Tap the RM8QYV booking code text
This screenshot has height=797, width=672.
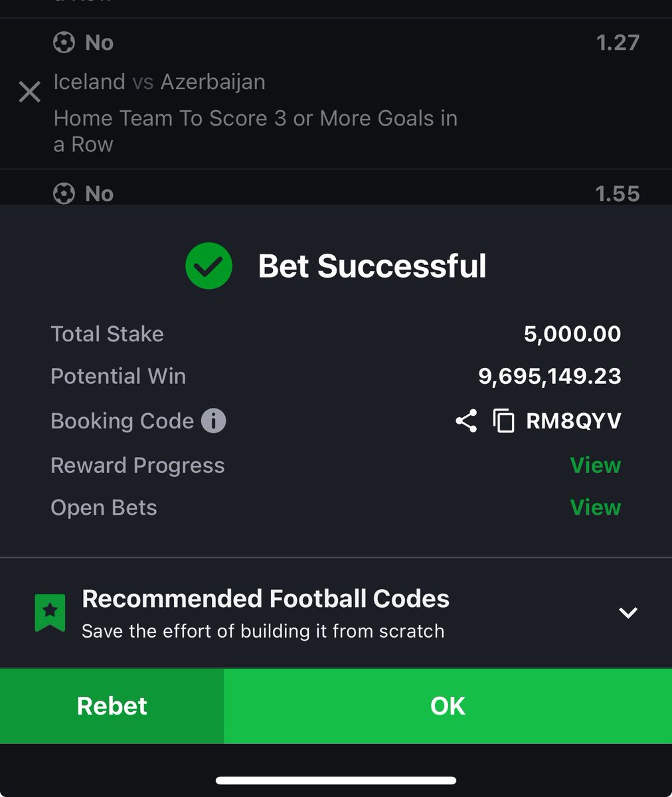574,421
